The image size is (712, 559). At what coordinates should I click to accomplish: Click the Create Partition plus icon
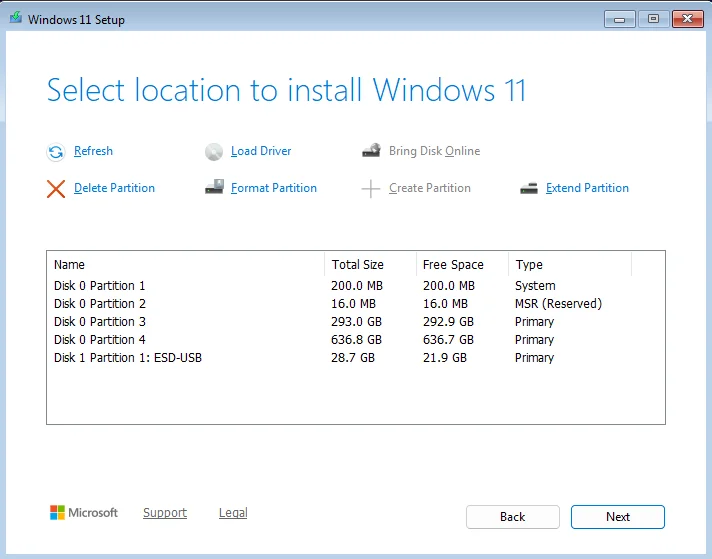click(x=371, y=189)
